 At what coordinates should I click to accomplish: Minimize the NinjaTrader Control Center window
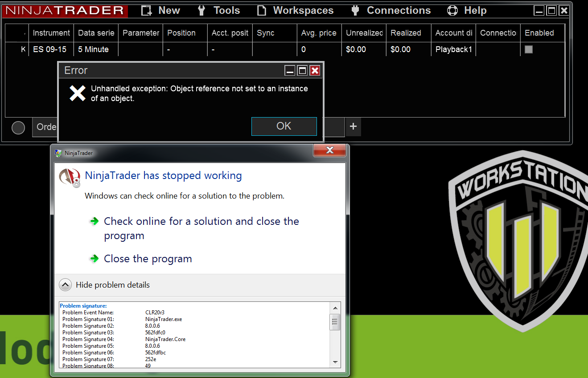coord(539,11)
